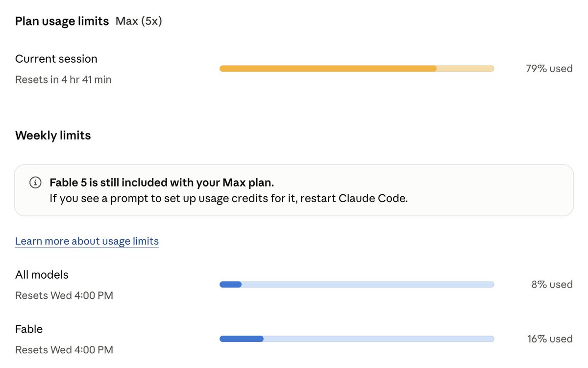Click the Current session usage progress bar
This screenshot has width=588, height=368.
click(x=357, y=69)
